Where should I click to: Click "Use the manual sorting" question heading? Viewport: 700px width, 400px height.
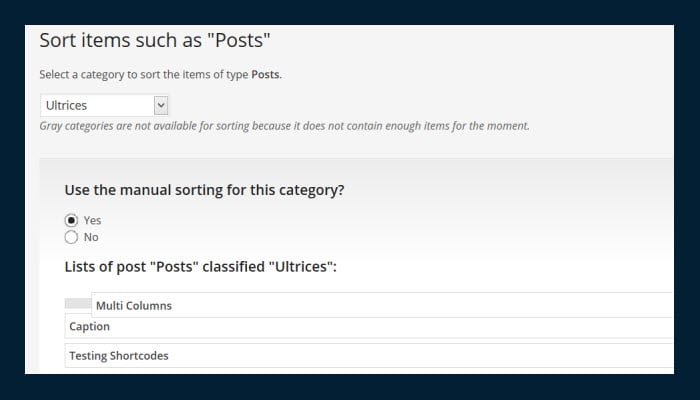tap(205, 189)
